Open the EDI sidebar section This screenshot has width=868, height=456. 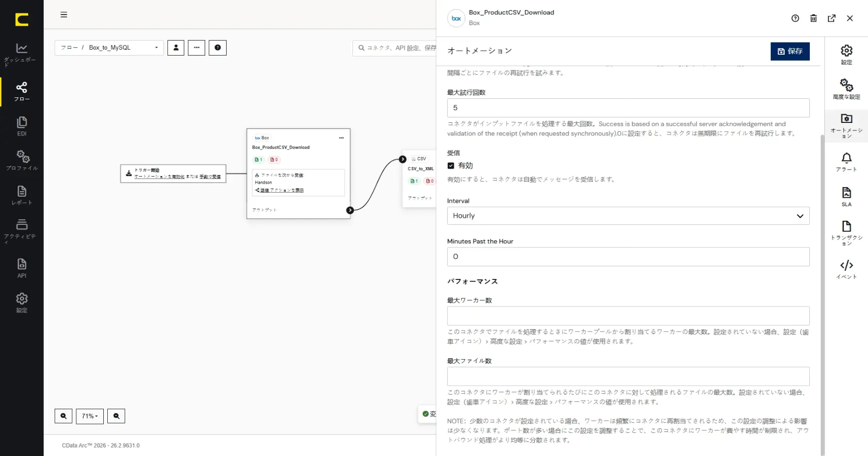(22, 126)
